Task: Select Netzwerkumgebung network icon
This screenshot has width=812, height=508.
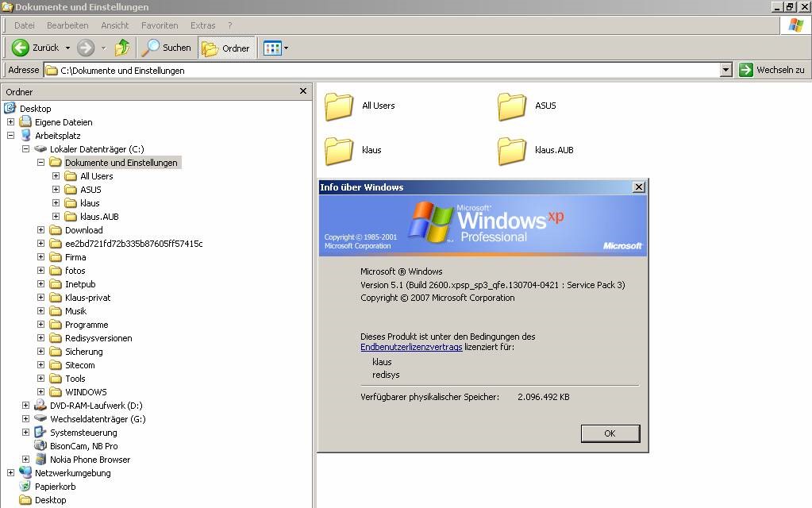Action: pyautogui.click(x=25, y=472)
